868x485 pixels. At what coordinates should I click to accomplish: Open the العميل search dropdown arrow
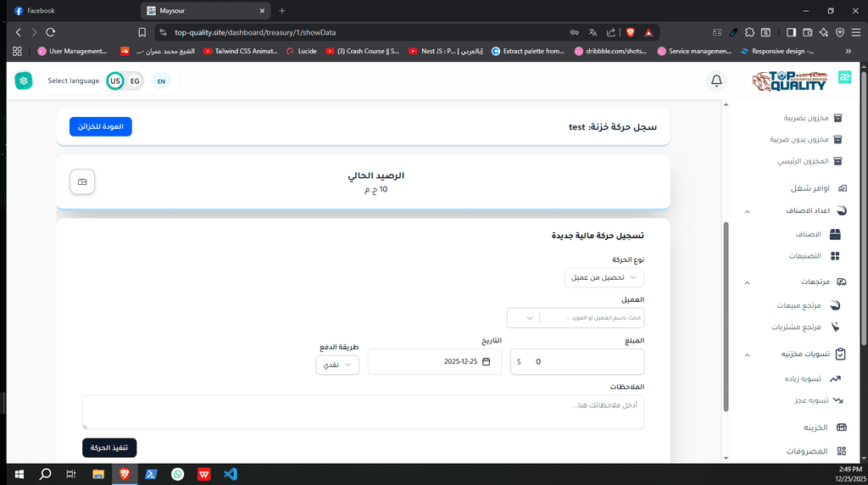coord(529,318)
